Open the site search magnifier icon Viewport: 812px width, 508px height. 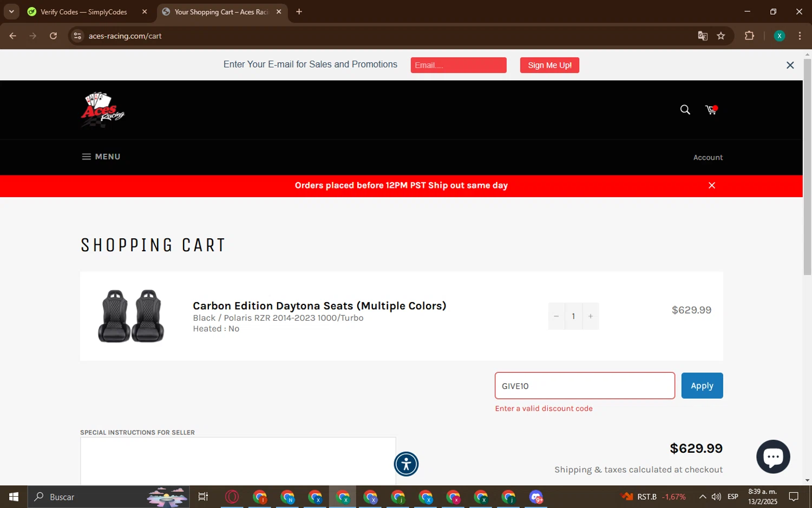(x=685, y=110)
